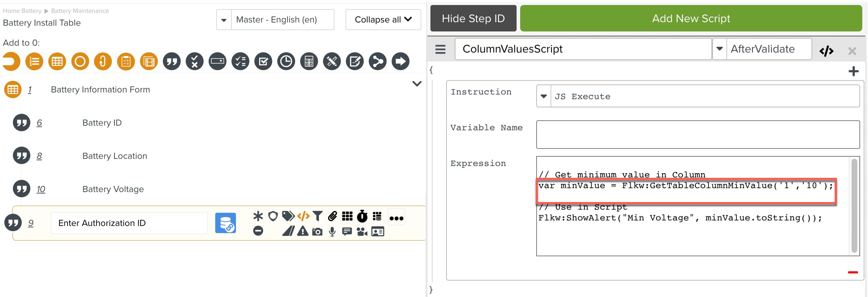Click the Hide Step ID button

[473, 19]
